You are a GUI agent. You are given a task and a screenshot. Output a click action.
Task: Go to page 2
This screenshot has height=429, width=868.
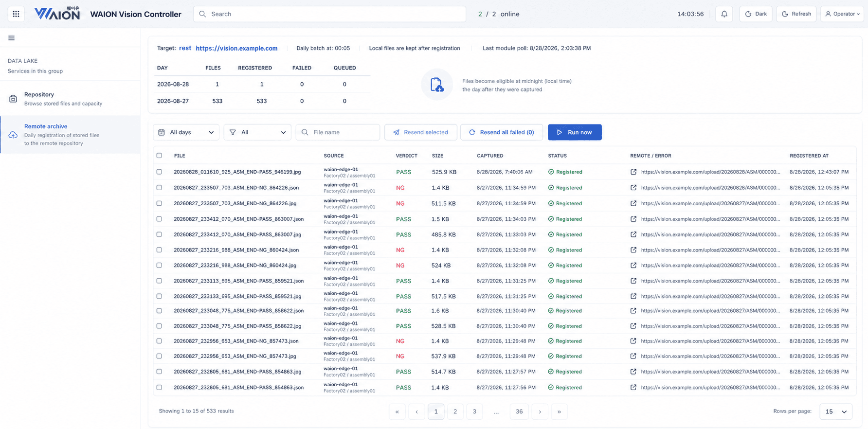pyautogui.click(x=455, y=411)
